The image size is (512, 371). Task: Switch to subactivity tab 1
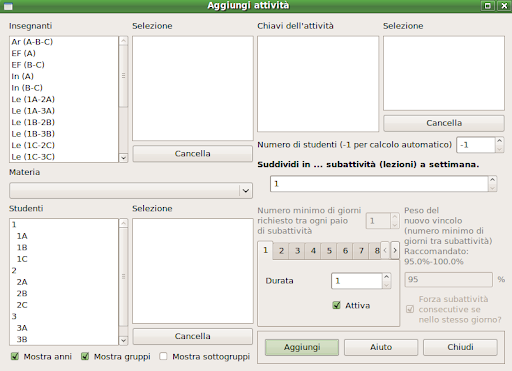point(265,250)
